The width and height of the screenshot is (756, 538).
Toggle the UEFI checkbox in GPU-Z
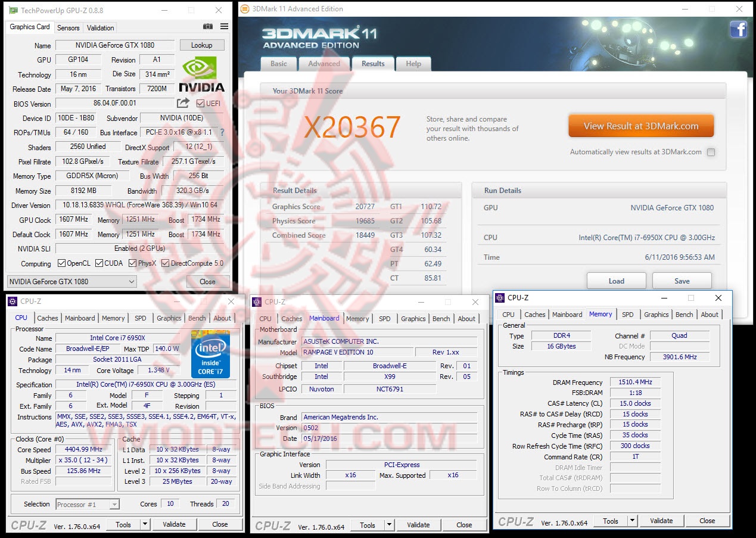pos(201,104)
